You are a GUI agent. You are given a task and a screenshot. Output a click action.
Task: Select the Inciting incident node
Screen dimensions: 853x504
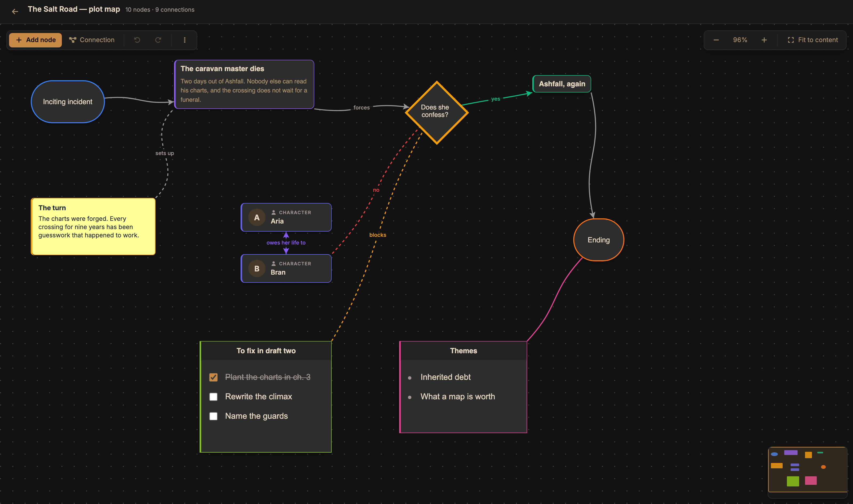click(x=68, y=101)
